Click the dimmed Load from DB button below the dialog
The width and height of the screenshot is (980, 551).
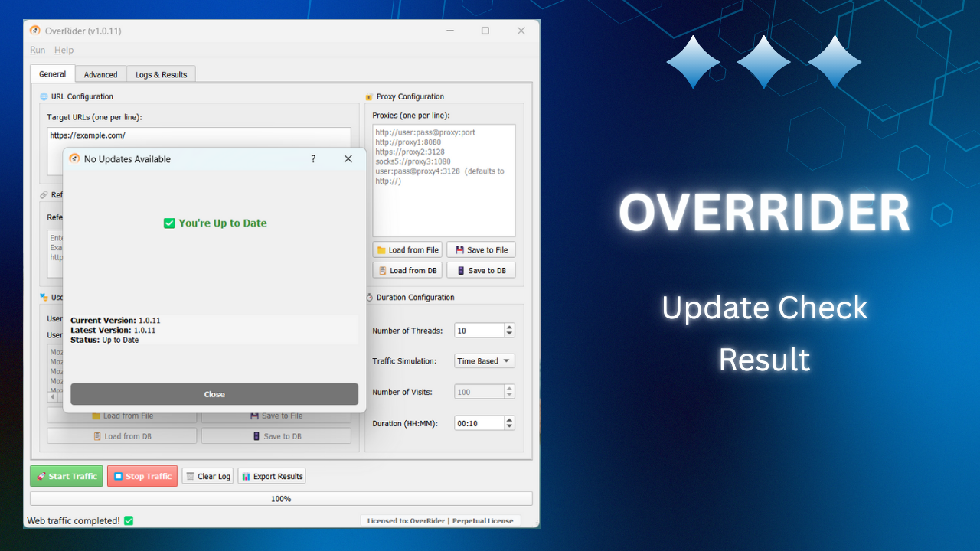(122, 436)
